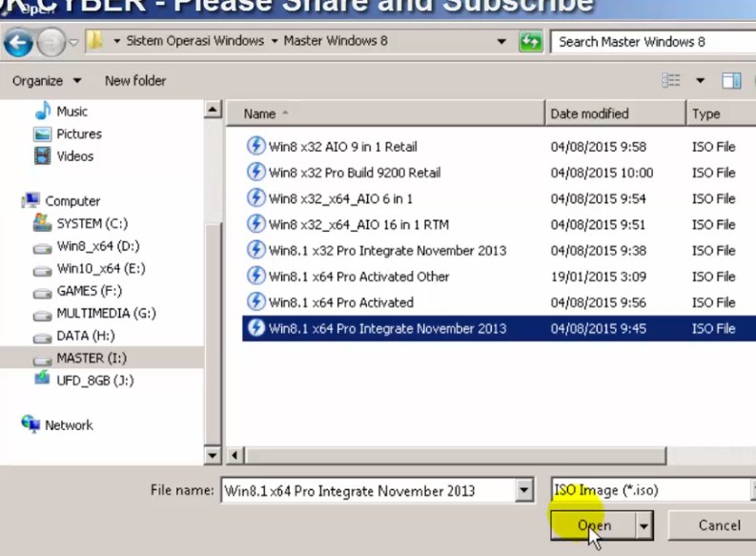
Task: Open Videos library in navigation pane
Action: pos(64,156)
